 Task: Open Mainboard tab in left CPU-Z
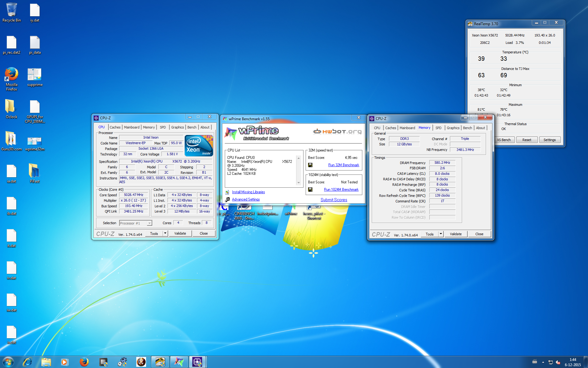click(132, 127)
